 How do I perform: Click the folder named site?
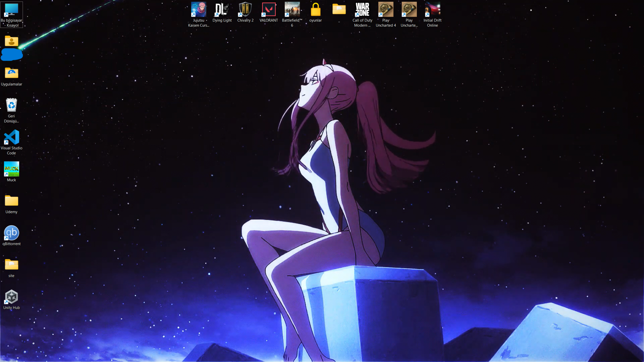pos(11,265)
